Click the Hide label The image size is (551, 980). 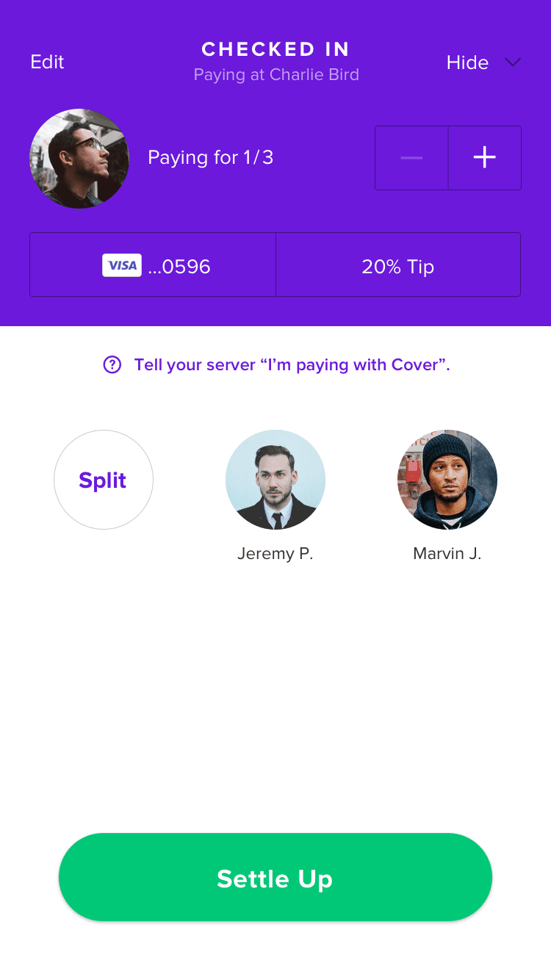(x=467, y=62)
